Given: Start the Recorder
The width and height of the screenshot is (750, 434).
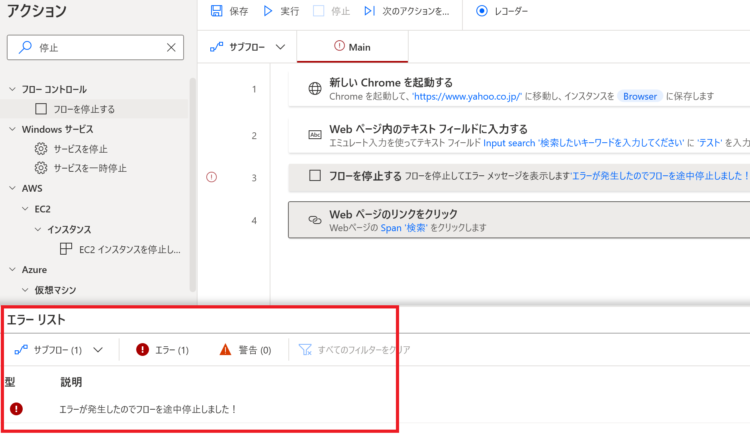Looking at the screenshot, I should click(502, 11).
